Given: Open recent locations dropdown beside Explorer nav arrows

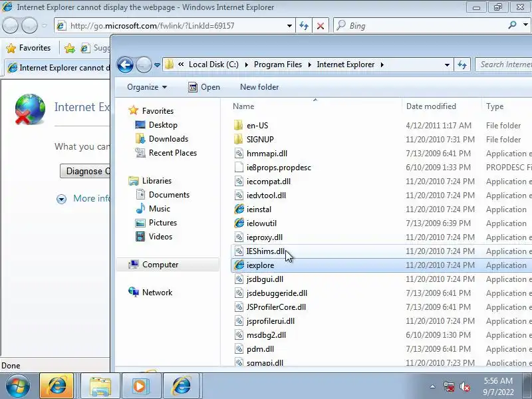Looking at the screenshot, I should pyautogui.click(x=157, y=65).
